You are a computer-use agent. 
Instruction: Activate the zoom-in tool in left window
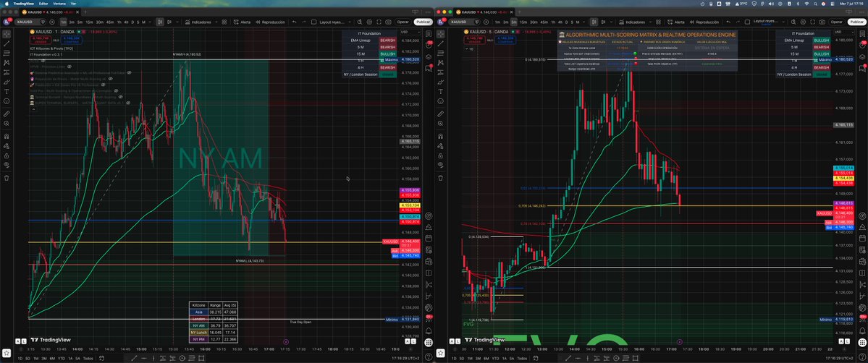point(7,124)
